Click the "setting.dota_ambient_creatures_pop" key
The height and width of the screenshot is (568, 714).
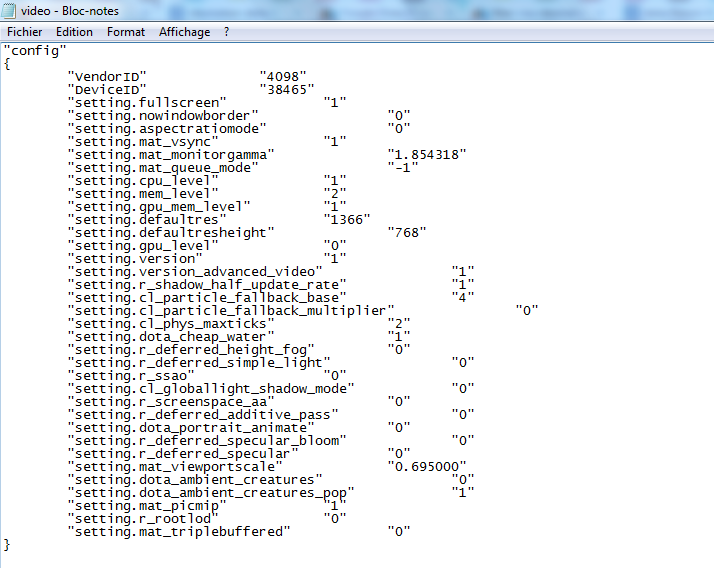pyautogui.click(x=211, y=493)
